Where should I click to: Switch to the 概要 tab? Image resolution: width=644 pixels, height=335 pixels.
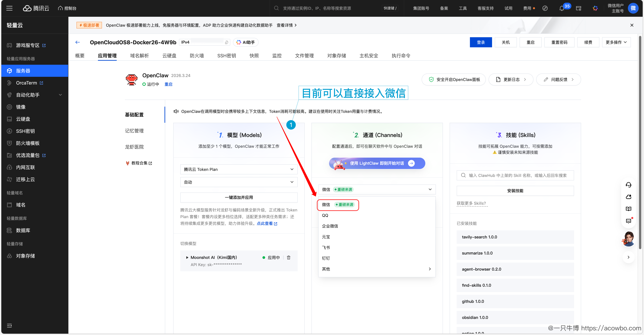[80, 55]
